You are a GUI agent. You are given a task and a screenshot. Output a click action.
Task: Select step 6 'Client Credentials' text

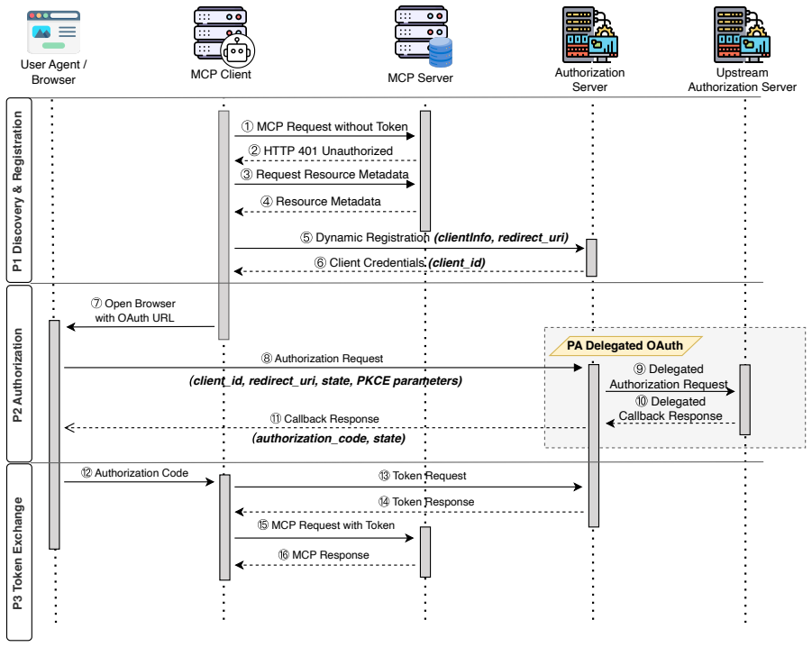(370, 263)
